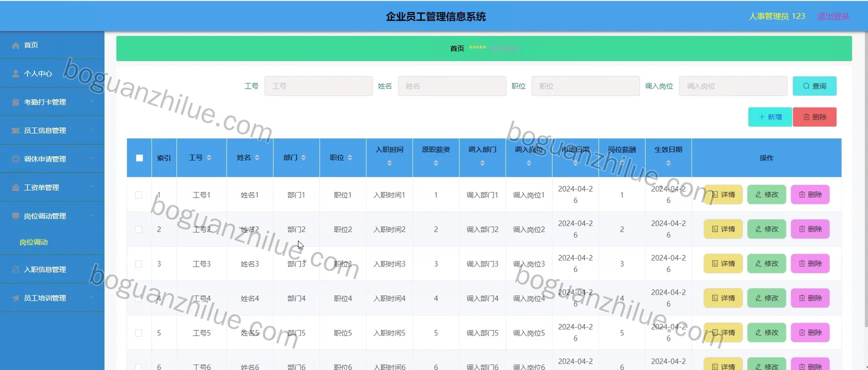Expand the 入职信息管理 menu chevron

coord(91,269)
